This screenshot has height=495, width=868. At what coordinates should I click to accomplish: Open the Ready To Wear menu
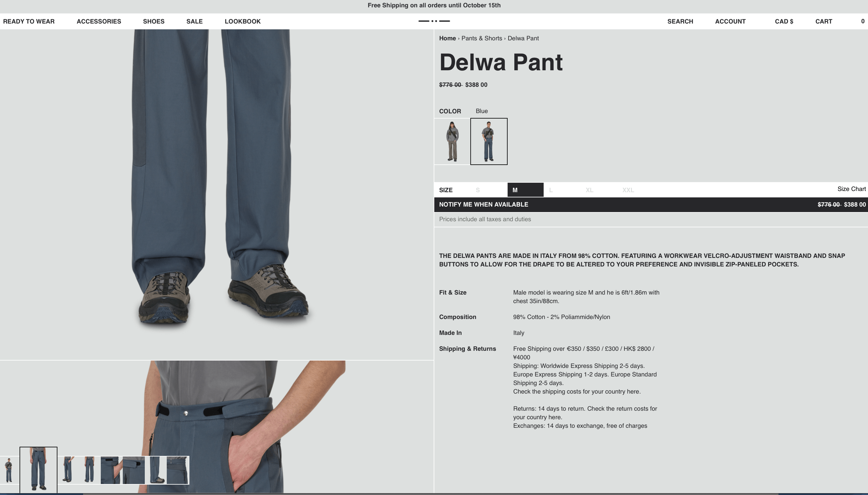point(29,21)
